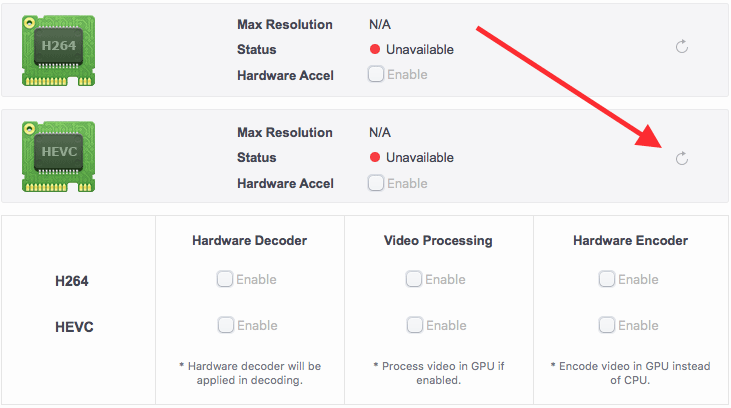Image resolution: width=731 pixels, height=408 pixels.
Task: Click the HEVC row label in table
Action: pyautogui.click(x=74, y=327)
